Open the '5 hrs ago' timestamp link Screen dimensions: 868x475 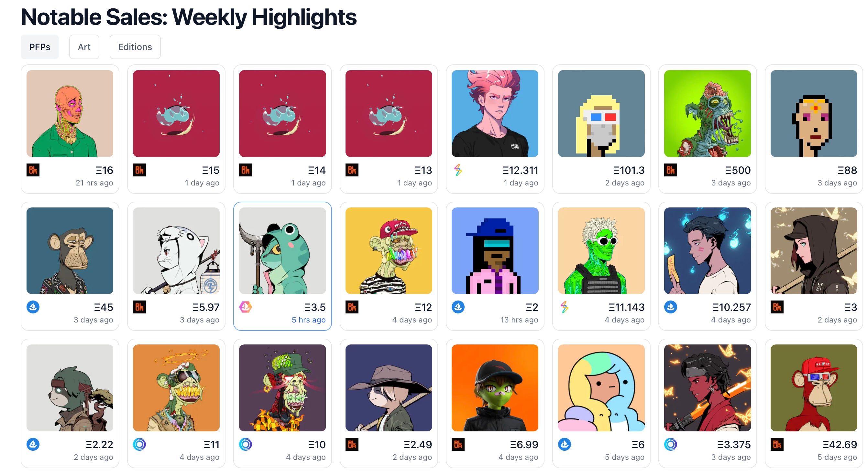click(x=308, y=320)
